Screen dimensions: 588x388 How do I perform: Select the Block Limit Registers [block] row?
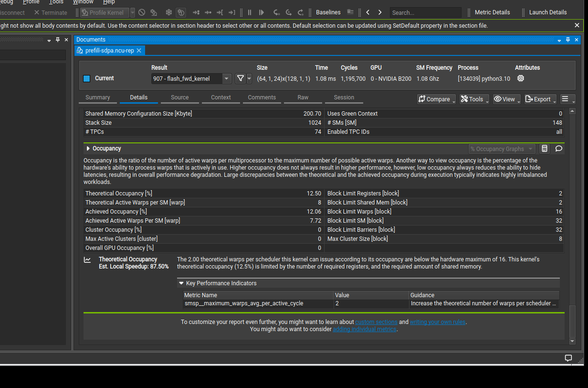[445, 194]
